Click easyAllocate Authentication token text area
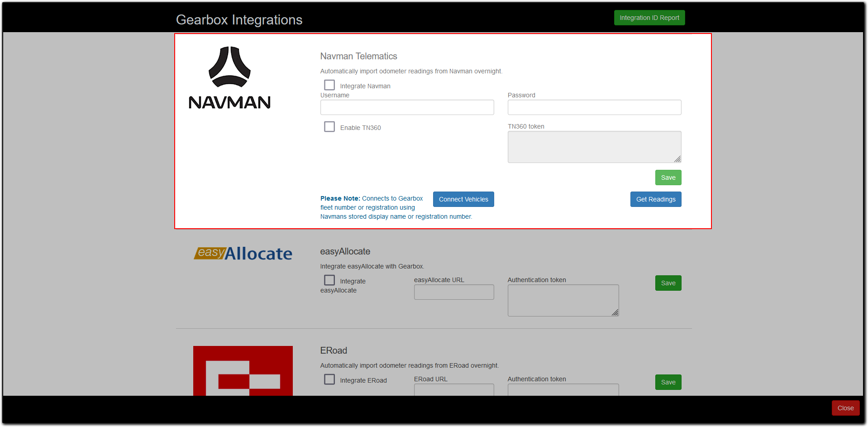The width and height of the screenshot is (868, 427). [563, 300]
